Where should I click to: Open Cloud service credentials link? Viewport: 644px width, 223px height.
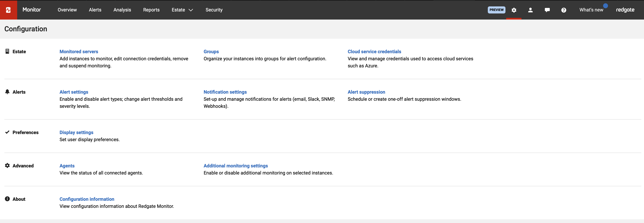pos(374,52)
